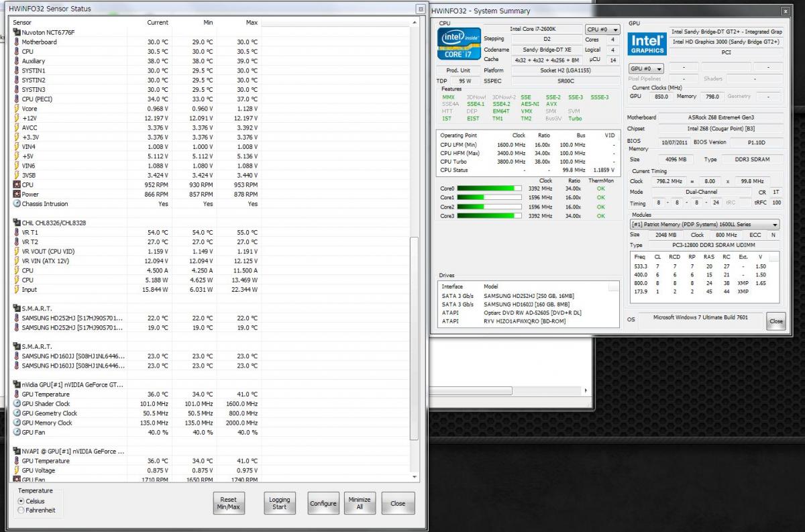Open Configure in Sensor Status
This screenshot has height=532, width=805.
pyautogui.click(x=323, y=503)
